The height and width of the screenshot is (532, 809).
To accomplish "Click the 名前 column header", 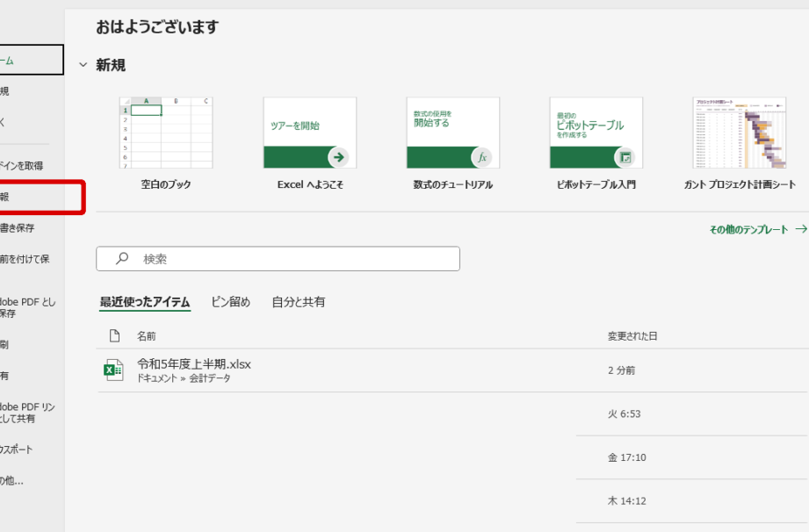I will coord(147,336).
